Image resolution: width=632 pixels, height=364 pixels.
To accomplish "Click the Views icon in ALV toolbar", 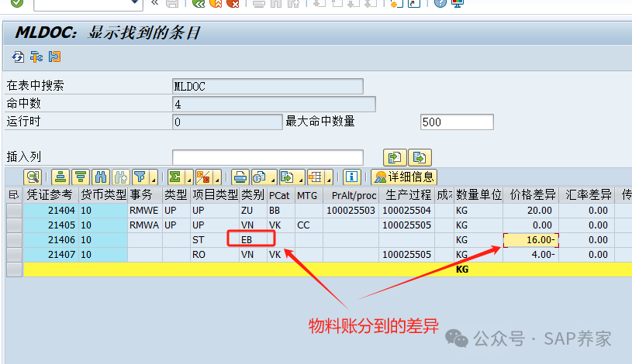I will pos(259,177).
